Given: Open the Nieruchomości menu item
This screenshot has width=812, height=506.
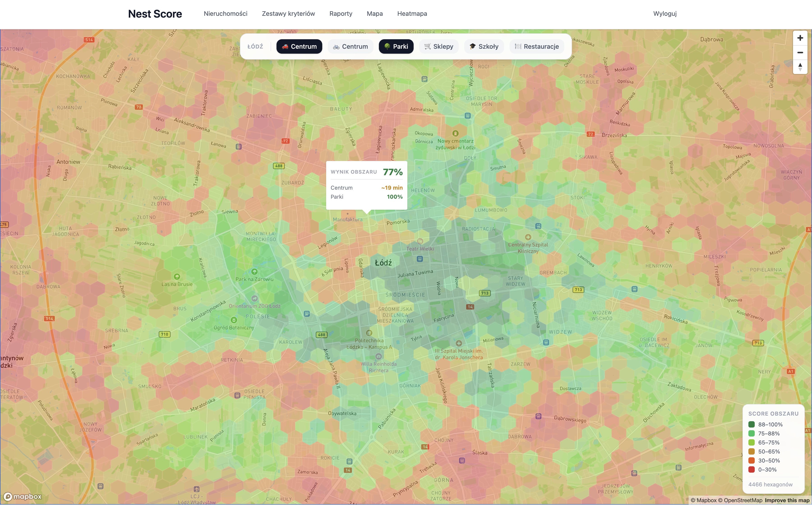Looking at the screenshot, I should point(226,14).
